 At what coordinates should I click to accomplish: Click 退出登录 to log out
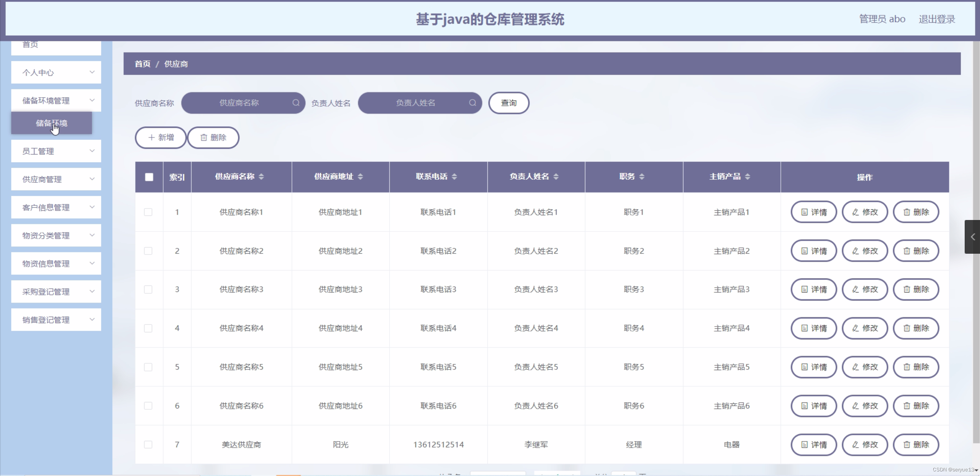(936, 19)
